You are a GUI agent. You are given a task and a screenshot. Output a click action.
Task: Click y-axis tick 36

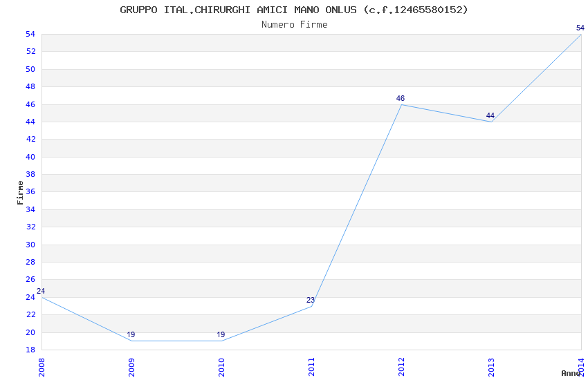30,191
